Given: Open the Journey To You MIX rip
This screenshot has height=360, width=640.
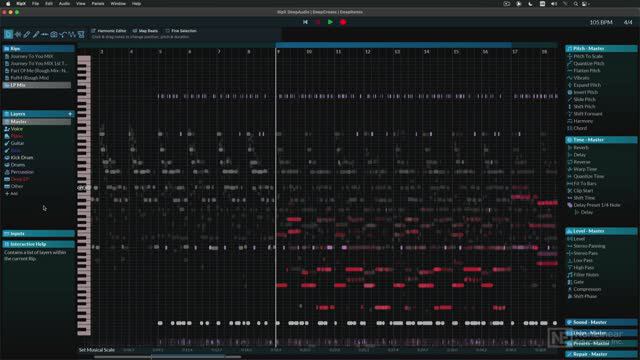Looking at the screenshot, I should 32,56.
